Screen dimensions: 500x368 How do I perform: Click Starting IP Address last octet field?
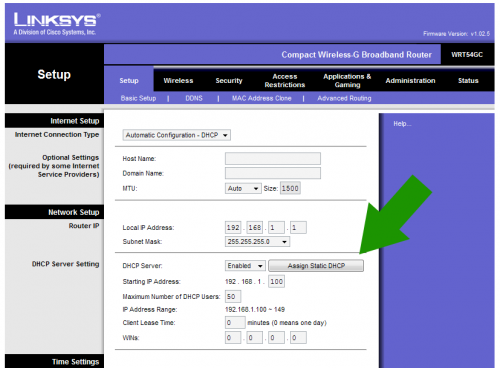277,282
